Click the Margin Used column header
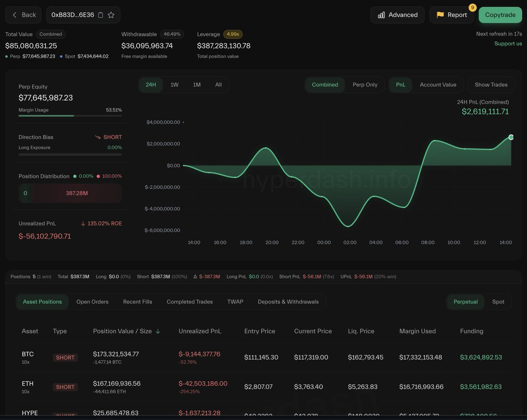Image resolution: width=527 pixels, height=420 pixels. (418, 331)
